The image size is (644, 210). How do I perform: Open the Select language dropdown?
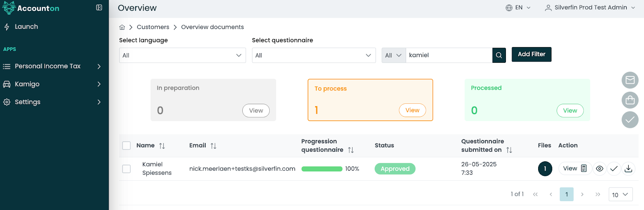coord(182,56)
